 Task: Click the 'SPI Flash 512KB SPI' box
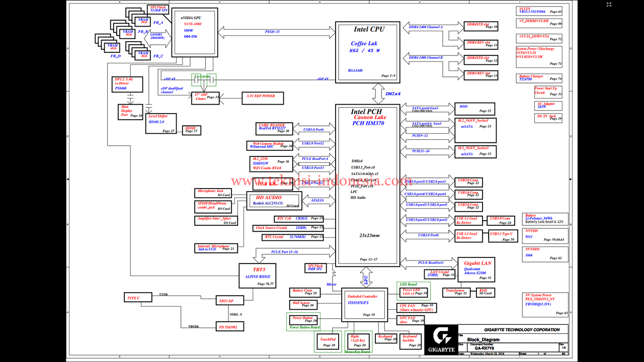(157, 10)
